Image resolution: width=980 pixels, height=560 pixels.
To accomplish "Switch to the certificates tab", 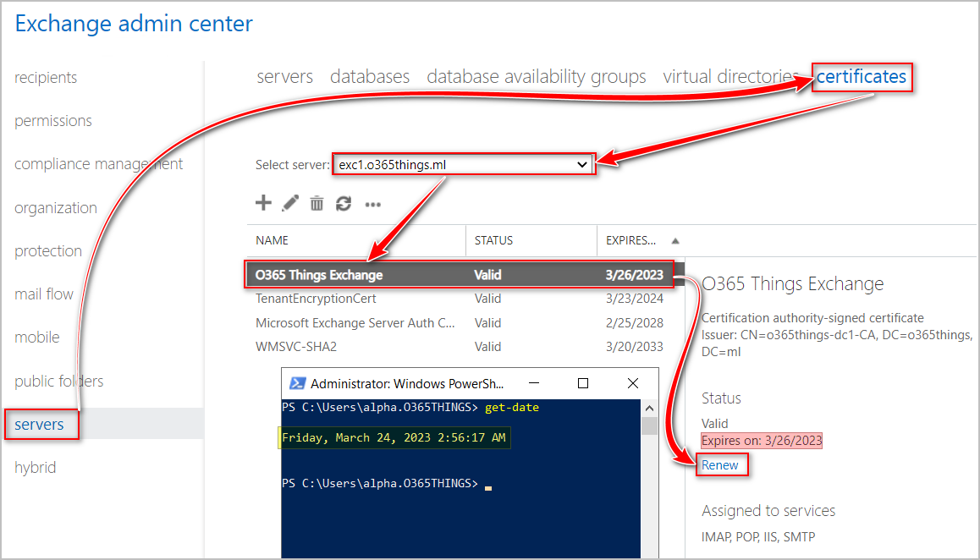I will click(862, 76).
